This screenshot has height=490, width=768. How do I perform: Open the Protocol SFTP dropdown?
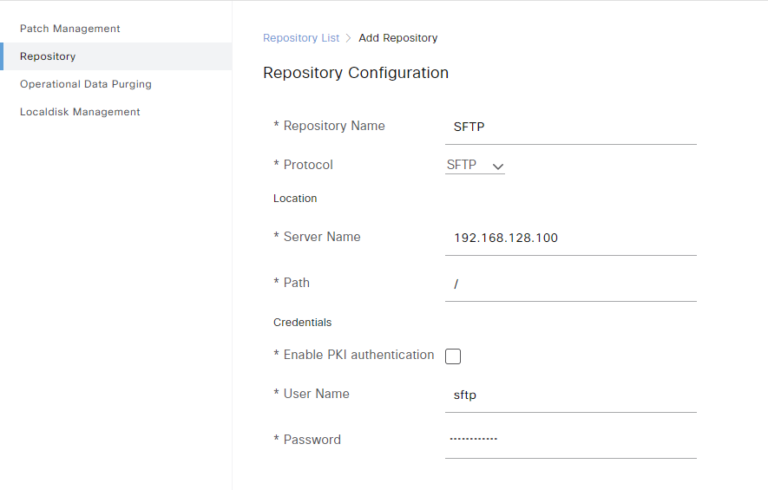point(474,165)
